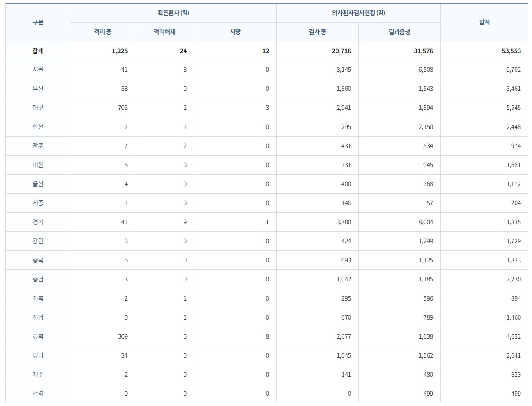Click 전남 검사 중 value 670

coord(346,317)
